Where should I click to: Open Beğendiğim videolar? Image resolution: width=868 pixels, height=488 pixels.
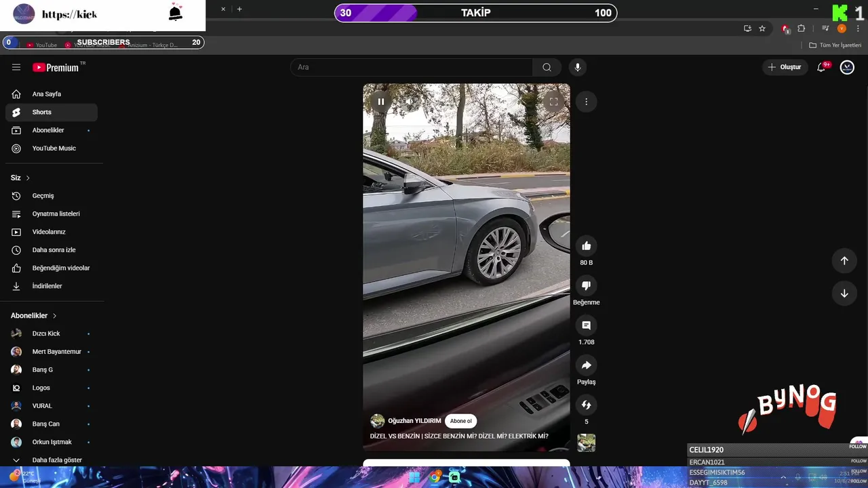(x=52, y=268)
